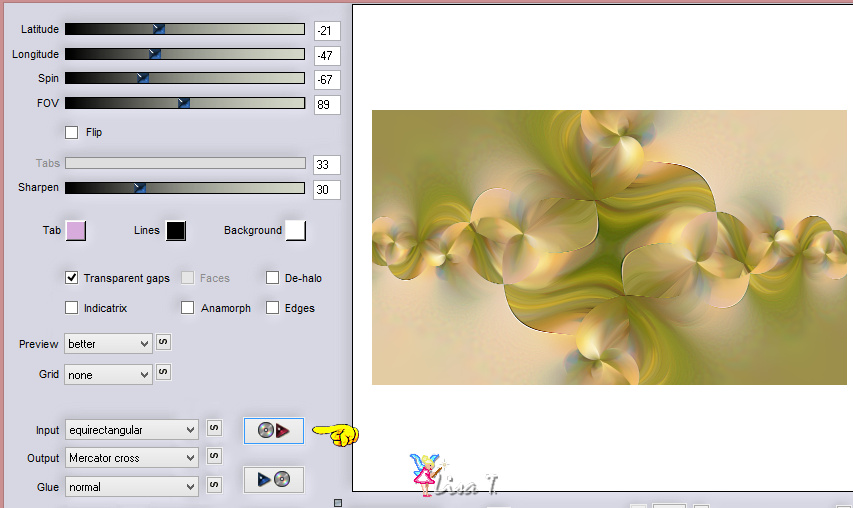The width and height of the screenshot is (853, 508).
Task: Click the S button next to Grid
Action: click(163, 373)
